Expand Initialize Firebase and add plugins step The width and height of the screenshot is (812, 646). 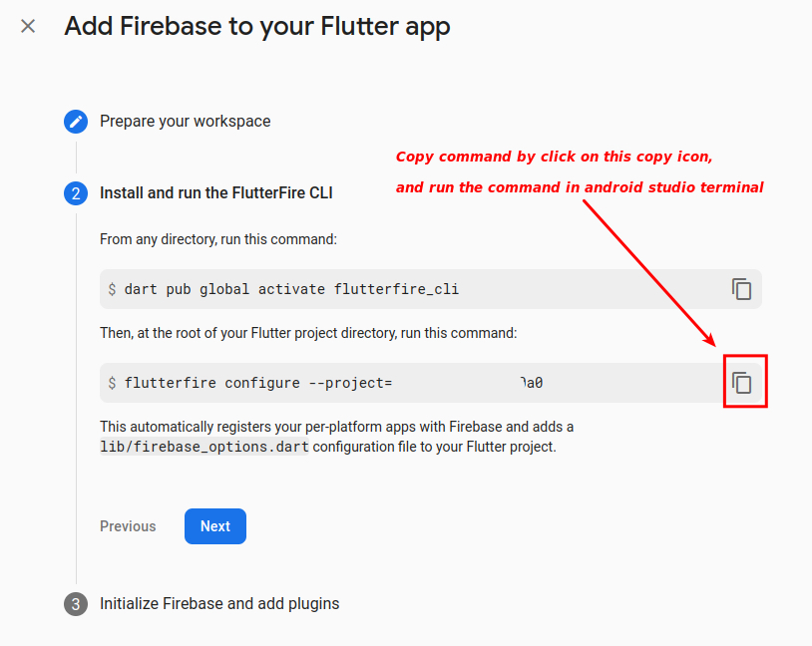[x=219, y=603]
